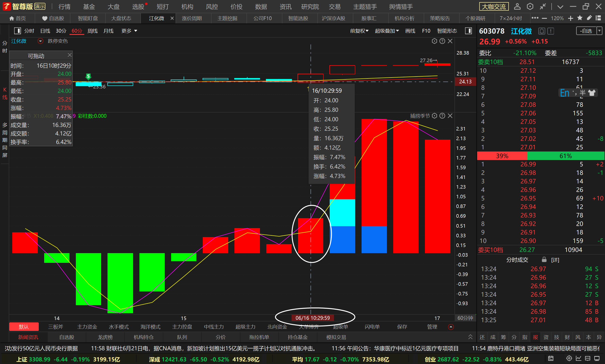Viewport: 605px width, 364px height.
Task: Close the 江化微 tab
Action: tap(172, 18)
